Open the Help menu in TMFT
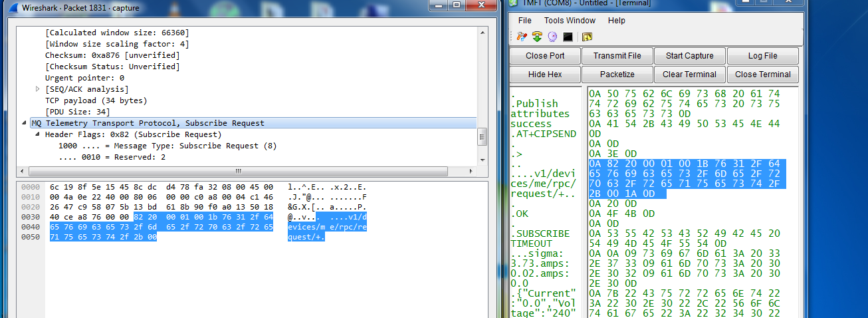The image size is (868, 318). tap(616, 21)
